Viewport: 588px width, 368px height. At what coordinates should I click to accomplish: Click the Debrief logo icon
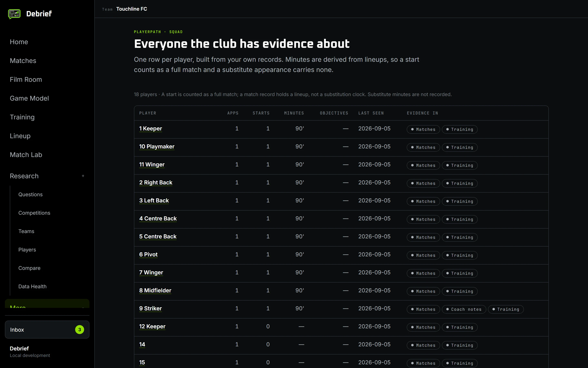click(14, 14)
